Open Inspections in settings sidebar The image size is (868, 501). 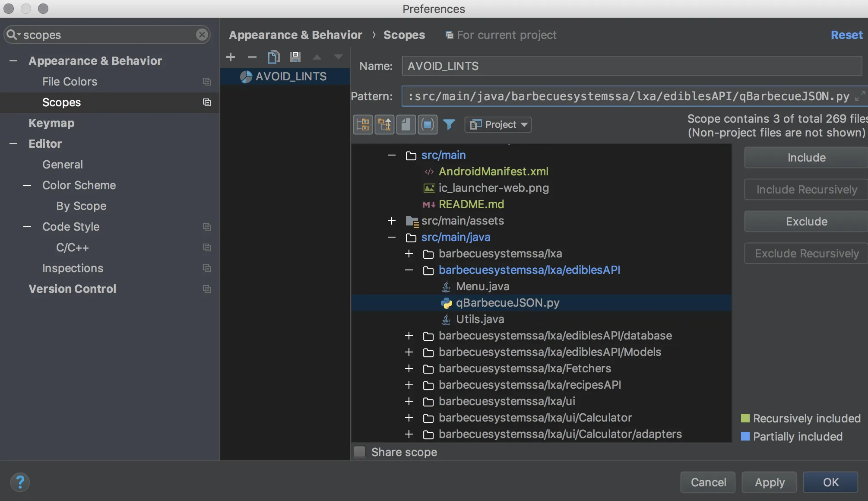[x=73, y=268]
